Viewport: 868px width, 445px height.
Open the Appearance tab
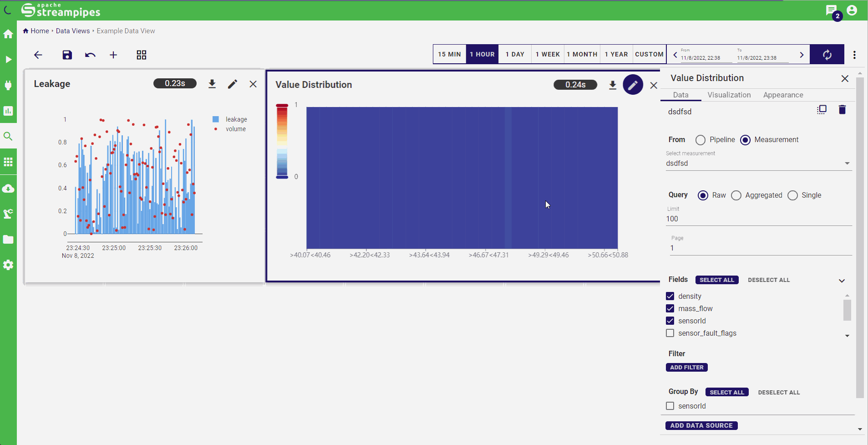click(x=783, y=95)
